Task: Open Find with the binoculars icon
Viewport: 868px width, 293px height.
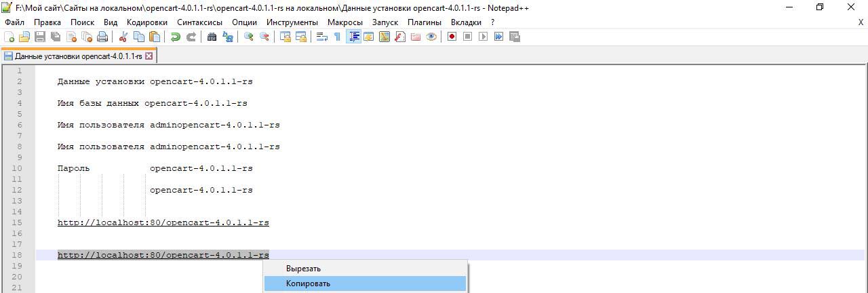Action: click(x=212, y=37)
